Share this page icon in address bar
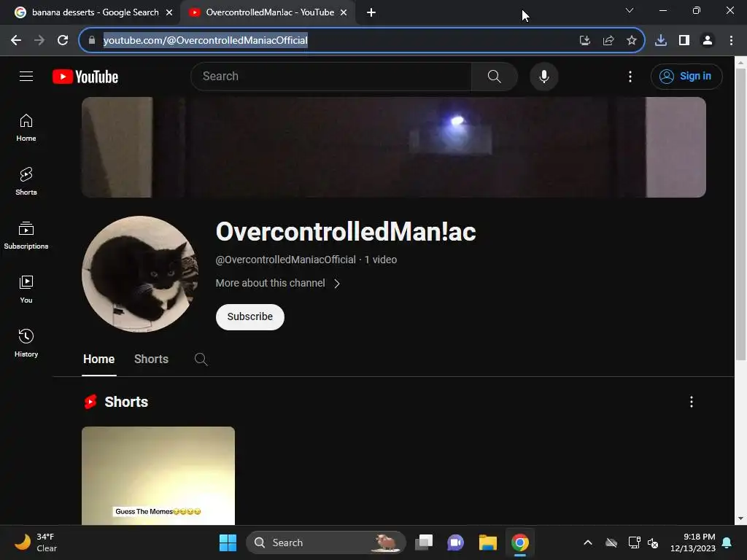The width and height of the screenshot is (747, 560). [x=608, y=40]
